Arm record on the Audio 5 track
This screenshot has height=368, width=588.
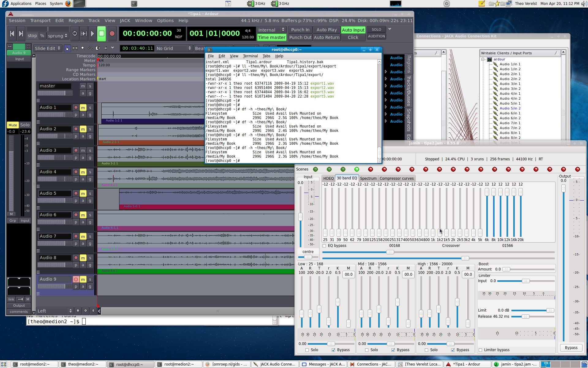click(x=76, y=194)
